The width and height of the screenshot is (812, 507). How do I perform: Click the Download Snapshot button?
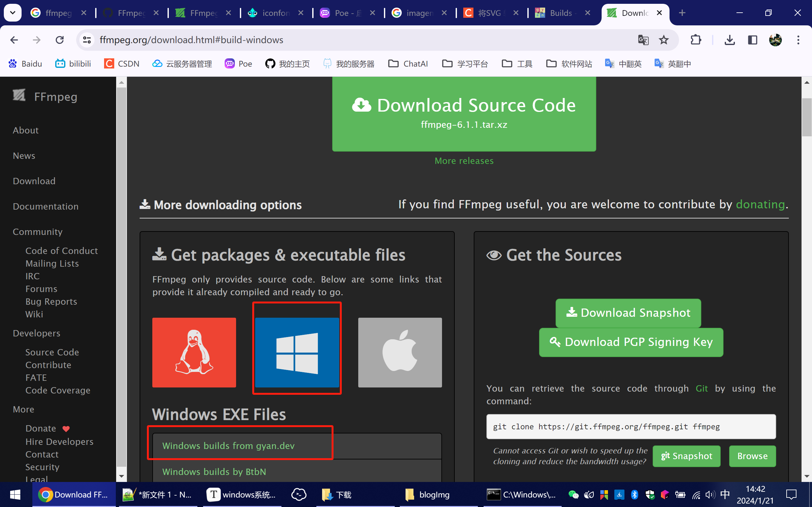click(x=628, y=313)
